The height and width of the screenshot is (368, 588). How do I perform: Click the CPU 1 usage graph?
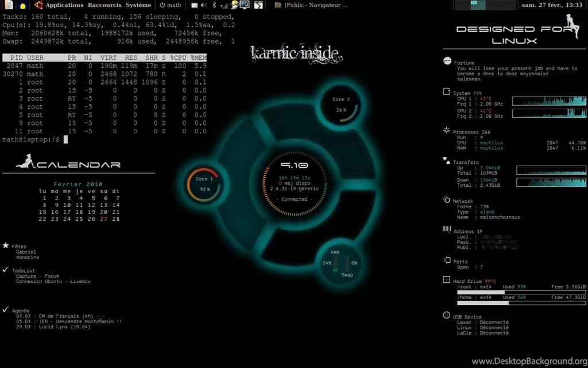coord(549,101)
